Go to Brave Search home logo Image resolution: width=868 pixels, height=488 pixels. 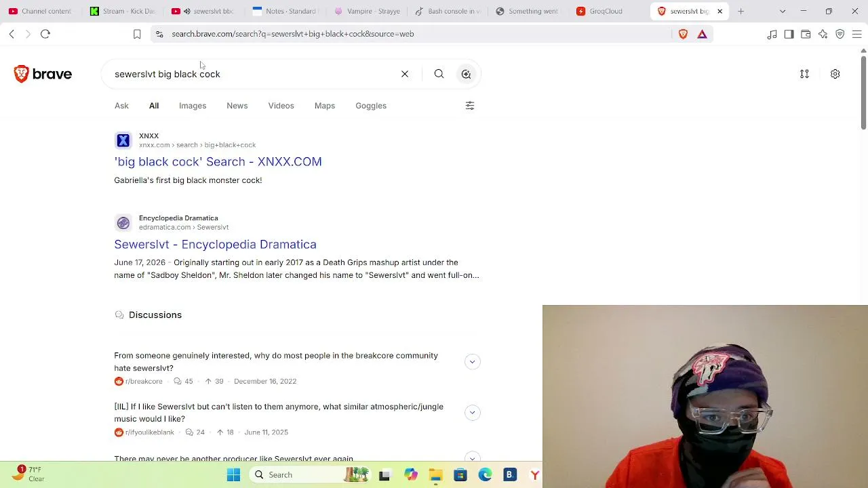pos(43,74)
